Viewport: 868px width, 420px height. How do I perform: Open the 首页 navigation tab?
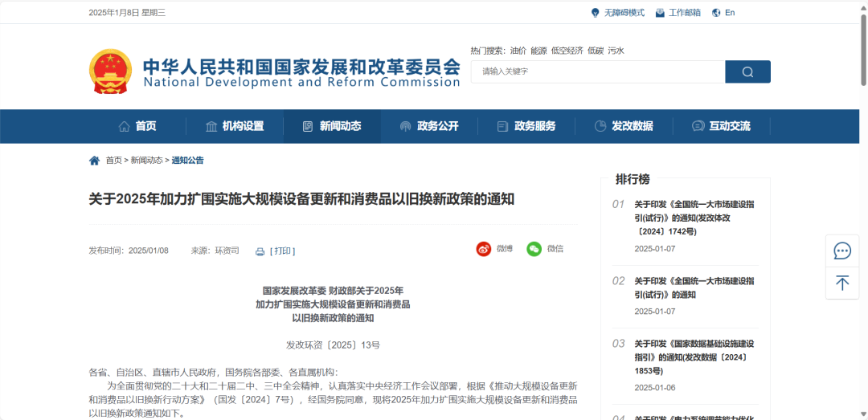point(137,126)
